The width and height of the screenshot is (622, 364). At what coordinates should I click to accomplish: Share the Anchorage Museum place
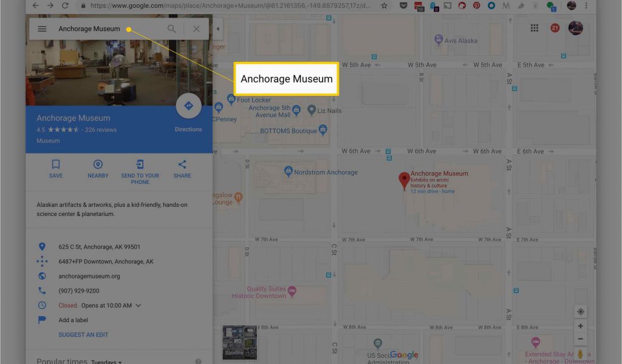point(182,169)
